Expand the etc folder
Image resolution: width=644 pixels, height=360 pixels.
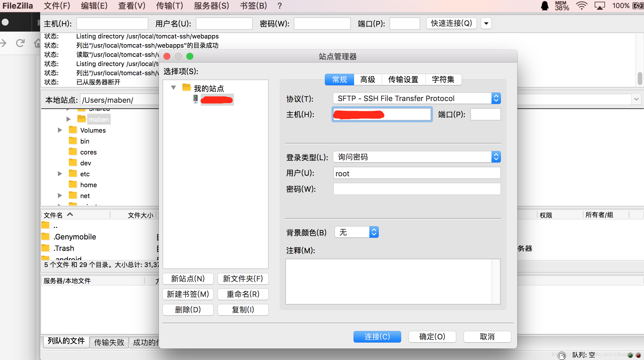[60, 174]
